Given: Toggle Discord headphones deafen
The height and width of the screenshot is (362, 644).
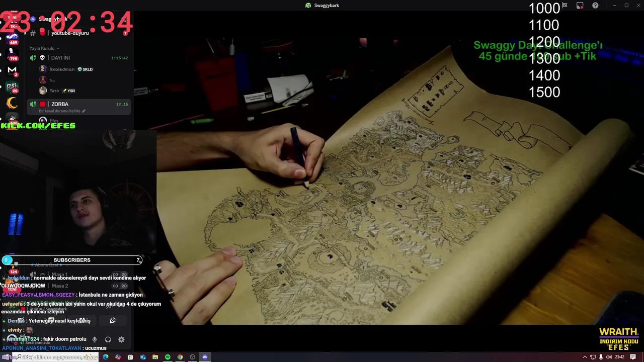Looking at the screenshot, I should click(x=108, y=339).
